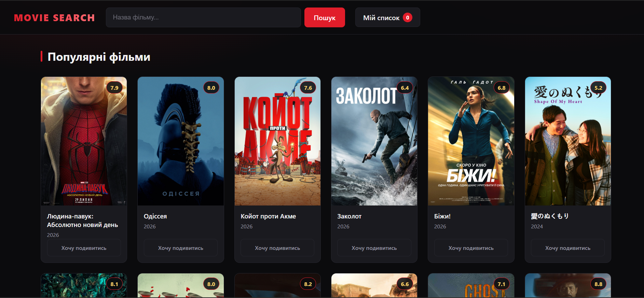Viewport: 644px width, 298px height.
Task: Toggle Хочу подивитись for Койот проти Акме
Action: (x=277, y=248)
